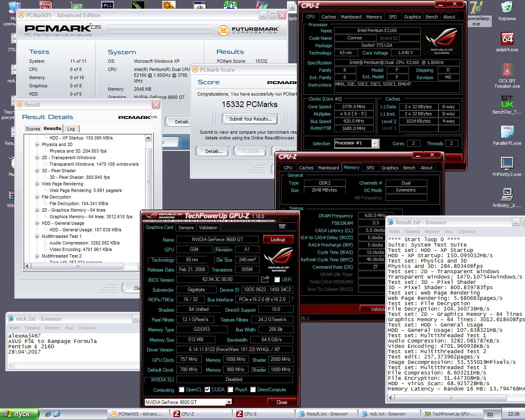This screenshot has width=525, height=420.
Task: Open the PLL chip desktop icon
Action: click(x=107, y=5)
